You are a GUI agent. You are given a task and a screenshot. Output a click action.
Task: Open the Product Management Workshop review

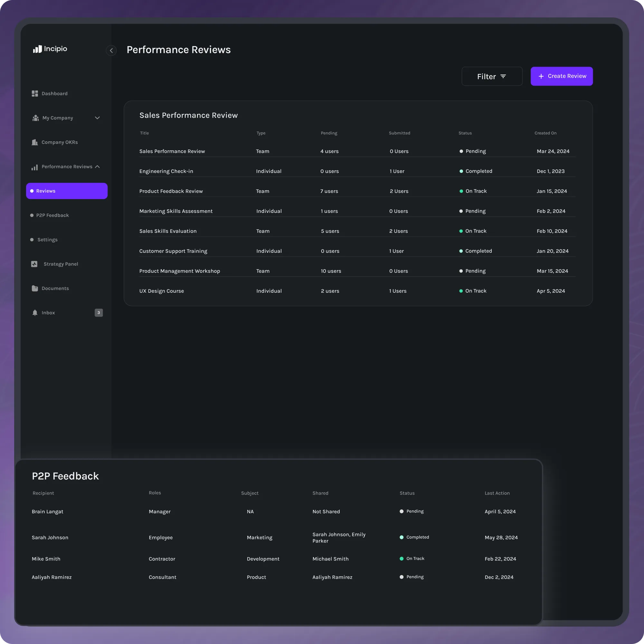point(179,271)
